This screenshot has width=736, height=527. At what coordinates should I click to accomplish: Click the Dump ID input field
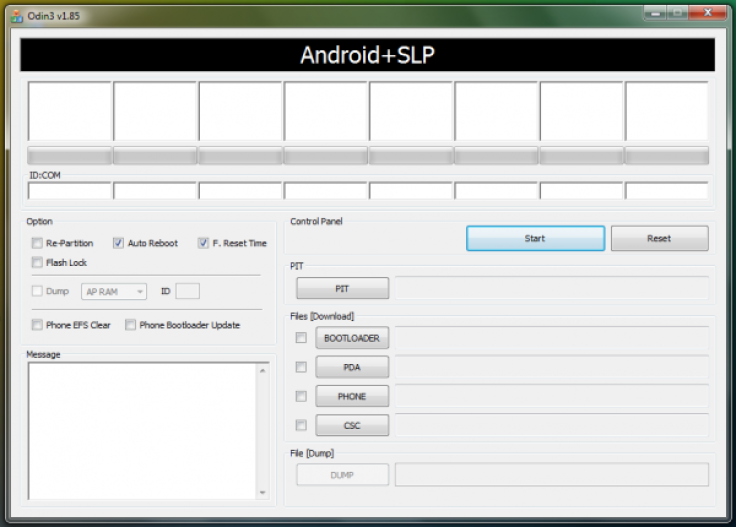click(188, 291)
